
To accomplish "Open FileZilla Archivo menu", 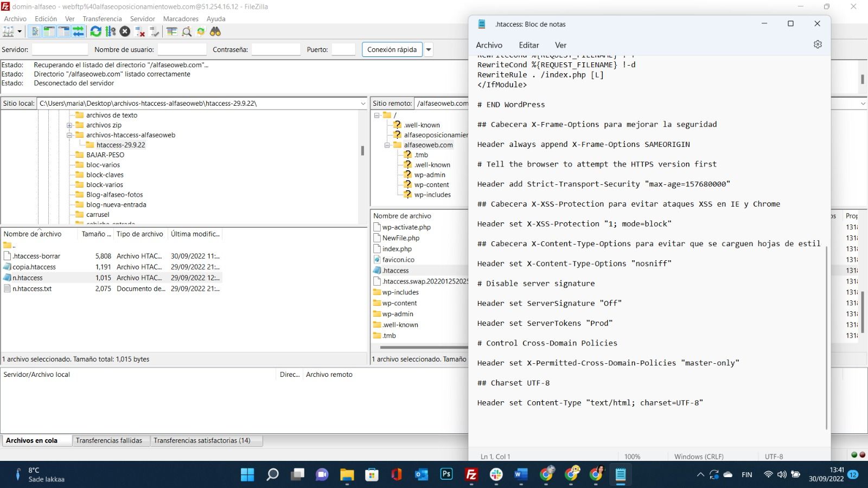I will click(x=15, y=18).
